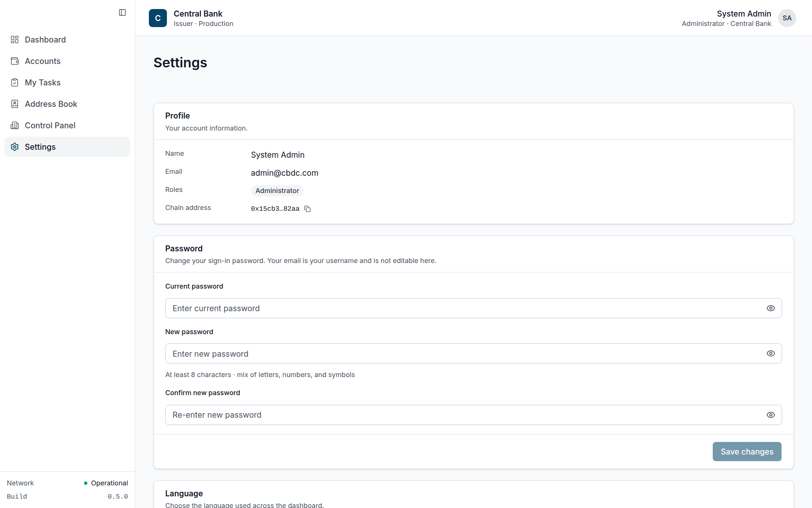The height and width of the screenshot is (508, 812).
Task: Click the System Admin name in Profile
Action: [278, 155]
